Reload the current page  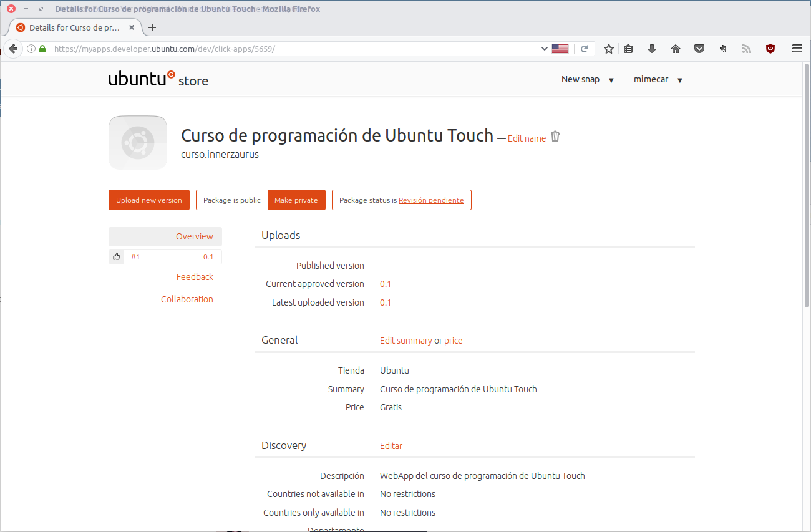585,49
